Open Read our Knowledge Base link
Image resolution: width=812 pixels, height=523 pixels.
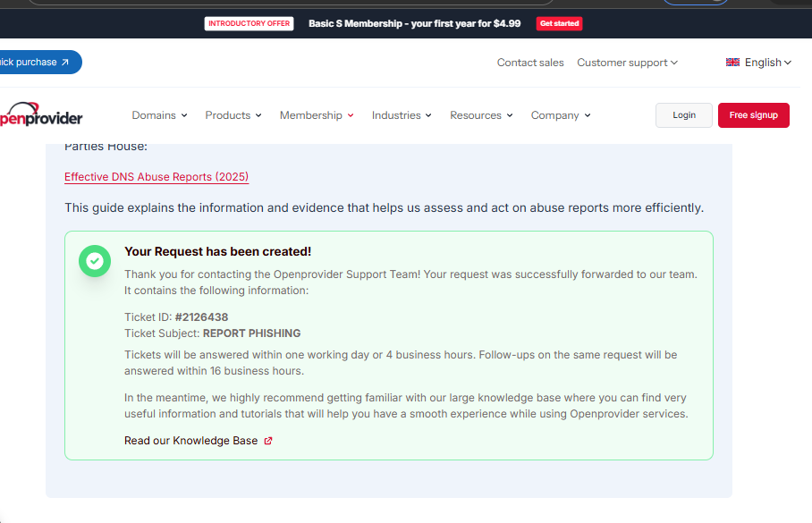[x=199, y=441]
